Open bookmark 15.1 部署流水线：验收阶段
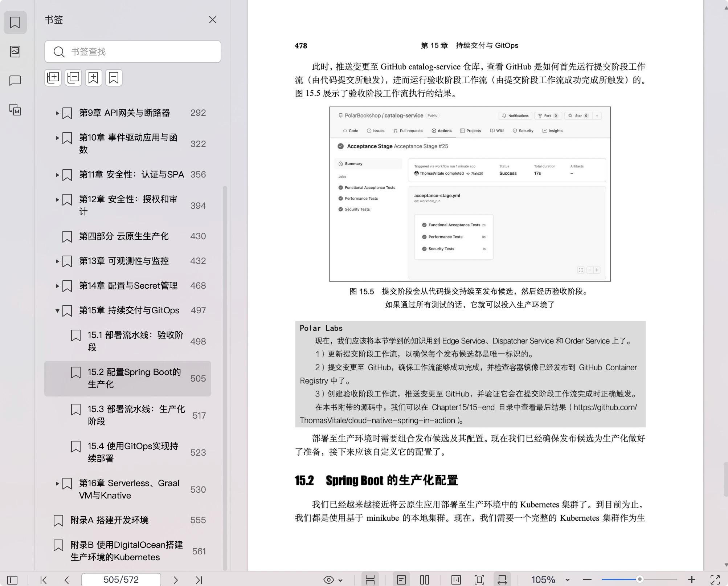Screen dimensions: 728x586 click(x=128, y=341)
